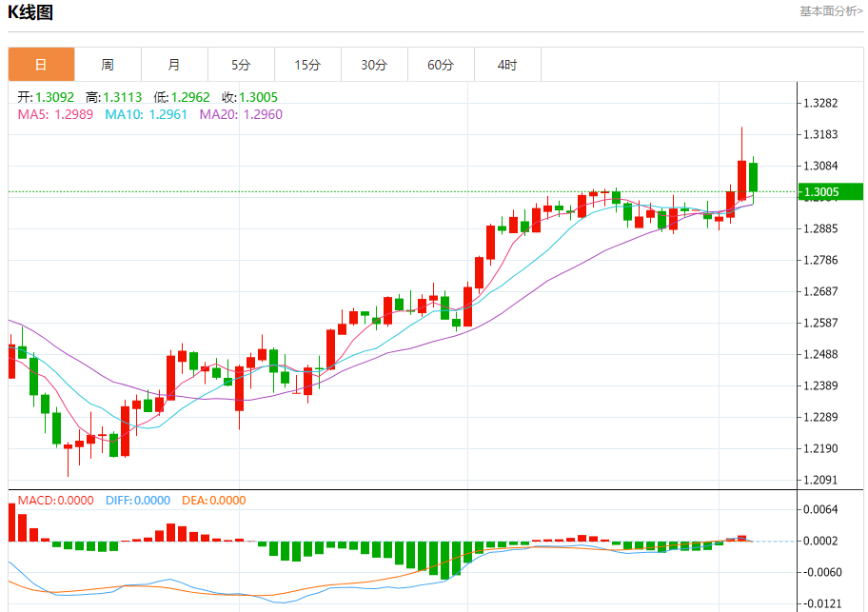Click the DIFF value label

[138, 501]
